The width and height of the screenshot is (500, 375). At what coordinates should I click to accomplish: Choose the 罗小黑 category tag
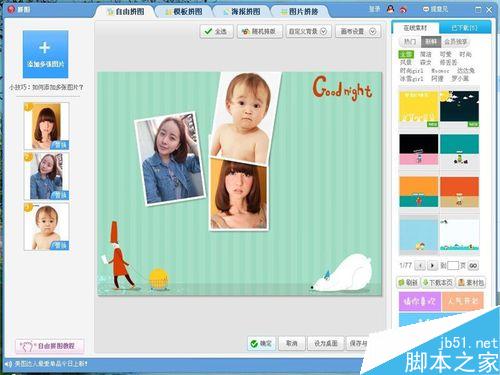(460, 79)
